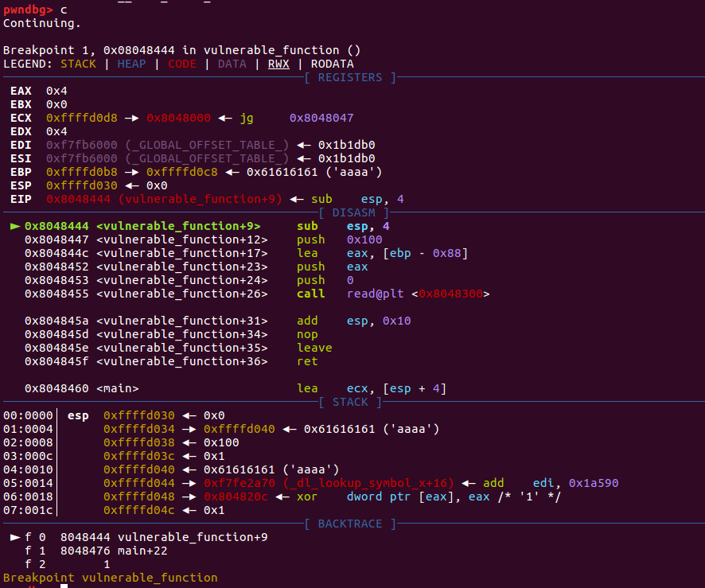Click backtrace frame f 2
Image resolution: width=705 pixels, height=588 pixels.
(68, 564)
